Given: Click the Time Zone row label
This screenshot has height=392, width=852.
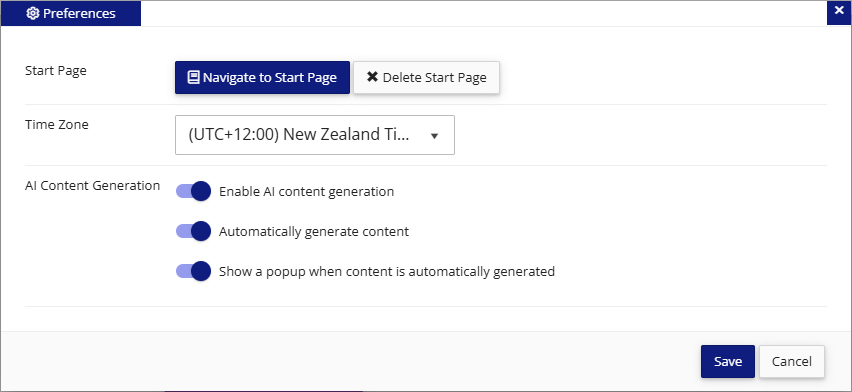Looking at the screenshot, I should 57,125.
